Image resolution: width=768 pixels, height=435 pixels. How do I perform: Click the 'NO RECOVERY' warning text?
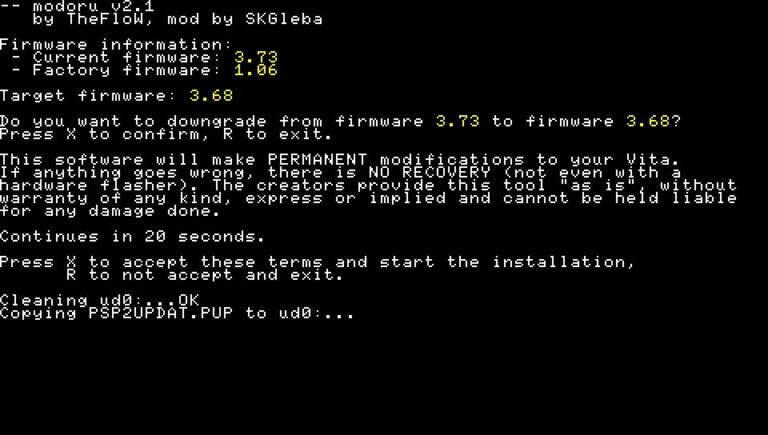point(429,172)
